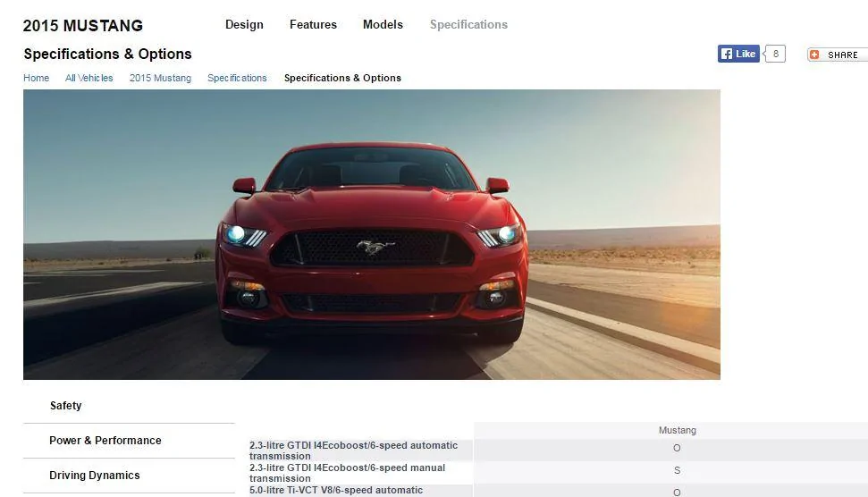Viewport: 868px width, 497px height.
Task: Click the red Mustang hero image
Action: (372, 234)
